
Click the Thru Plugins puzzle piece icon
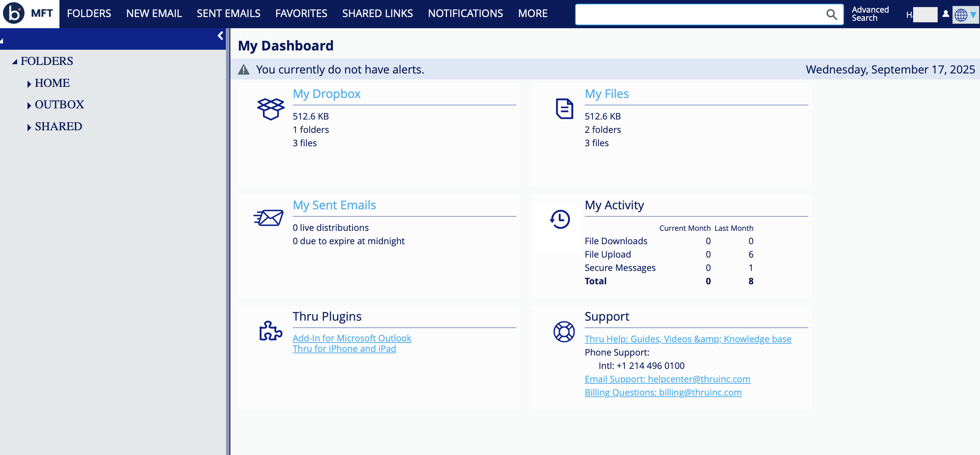[x=270, y=331]
